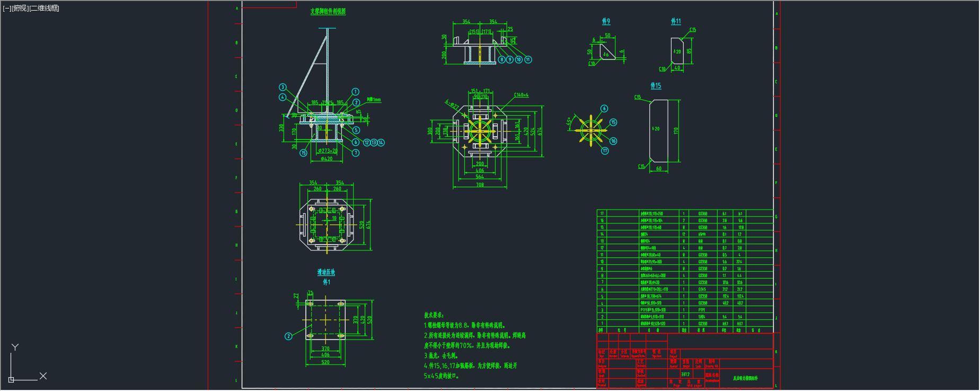Select the 708 overall width dimension
Viewport: 980px width, 391px height.
[x=480, y=185]
